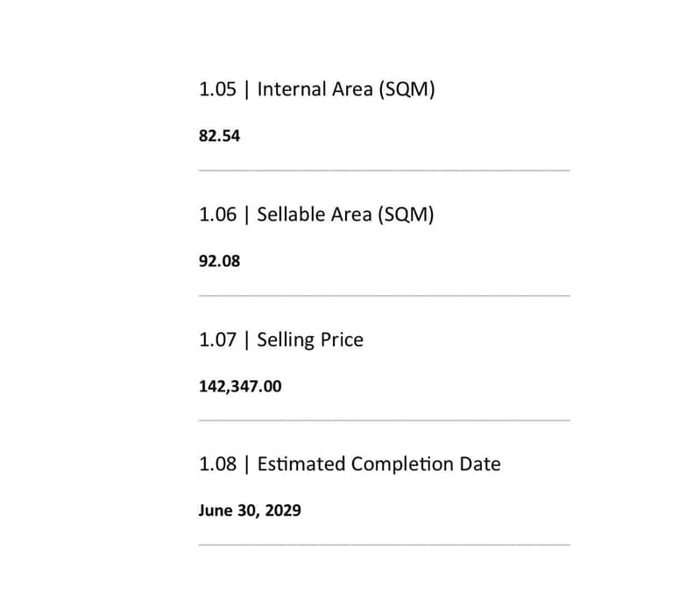Select the 142,347.00 price value

pos(240,386)
